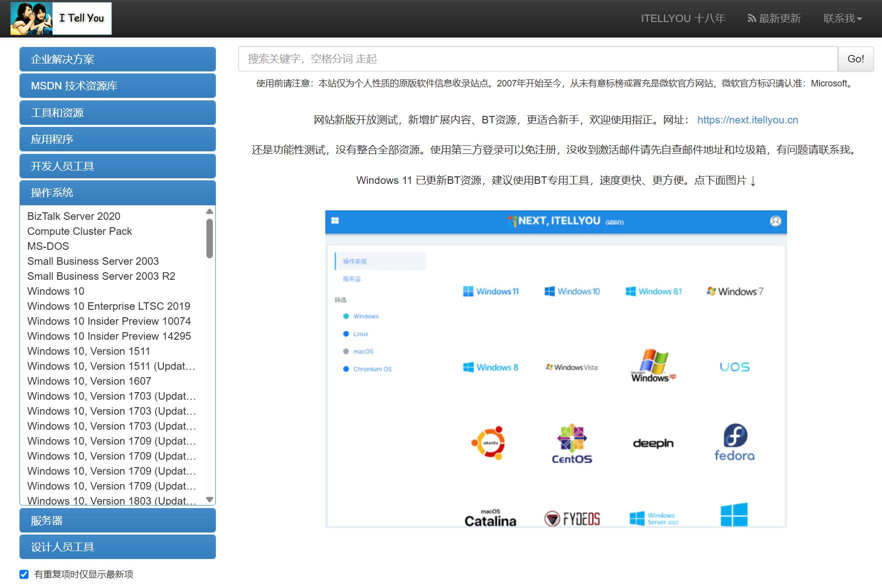The image size is (882, 588).
Task: Toggle the macOS filter dot
Action: pyautogui.click(x=346, y=351)
